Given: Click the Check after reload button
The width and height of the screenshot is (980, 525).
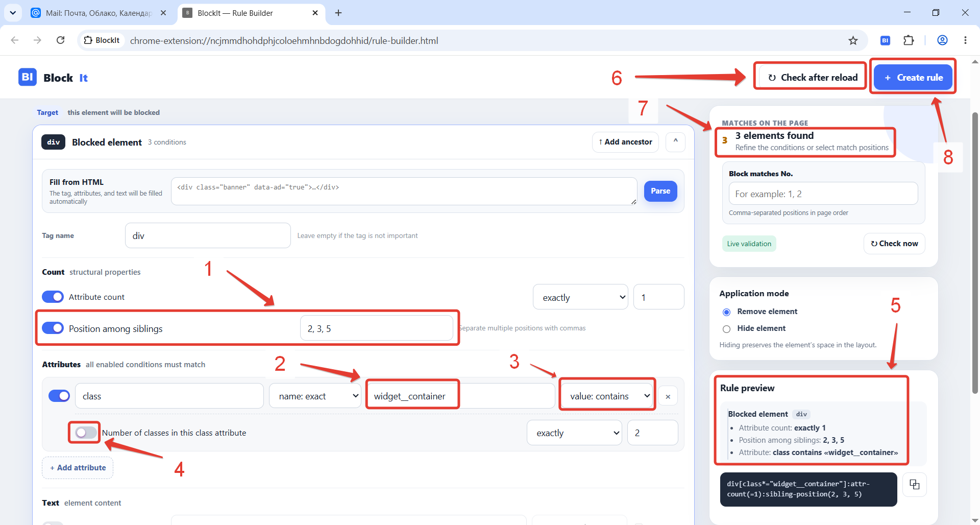Looking at the screenshot, I should click(x=812, y=77).
